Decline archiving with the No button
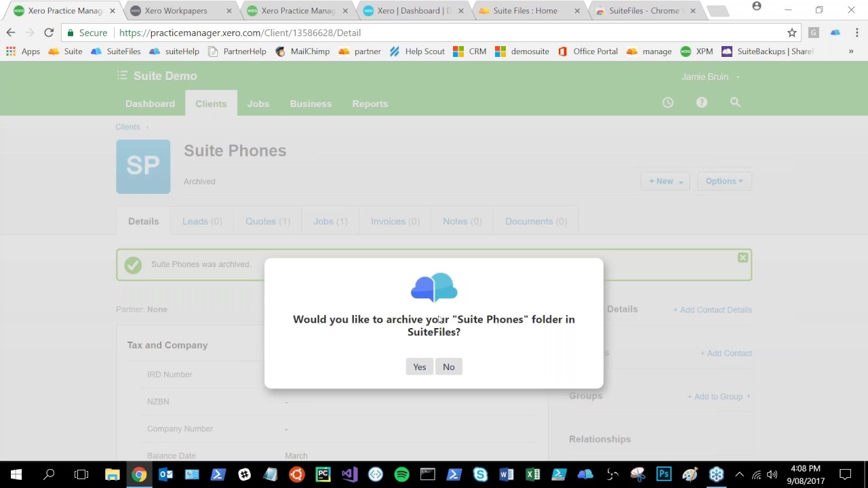Screen dimensions: 868x488 click(x=449, y=367)
